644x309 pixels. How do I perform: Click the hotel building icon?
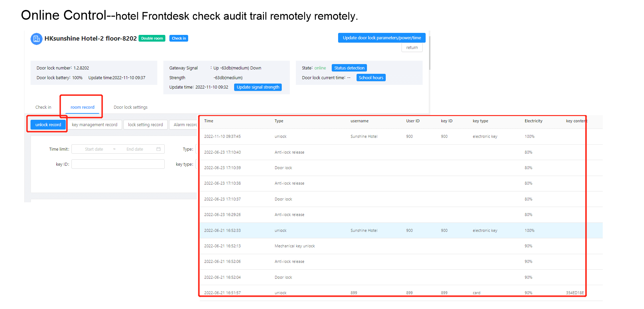pos(36,39)
